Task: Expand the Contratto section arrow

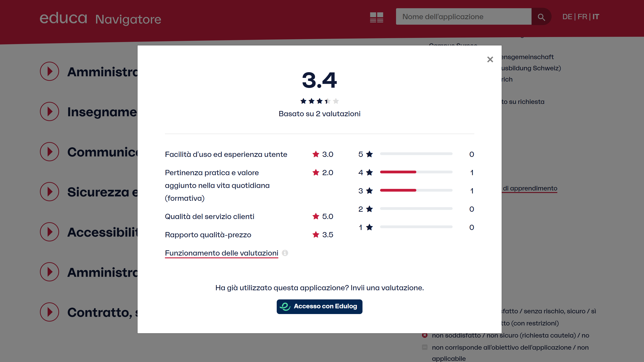Action: click(x=50, y=312)
